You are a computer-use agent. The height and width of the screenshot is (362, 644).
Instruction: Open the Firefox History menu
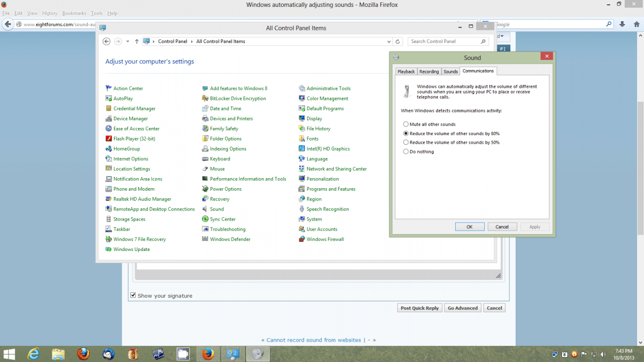[50, 13]
